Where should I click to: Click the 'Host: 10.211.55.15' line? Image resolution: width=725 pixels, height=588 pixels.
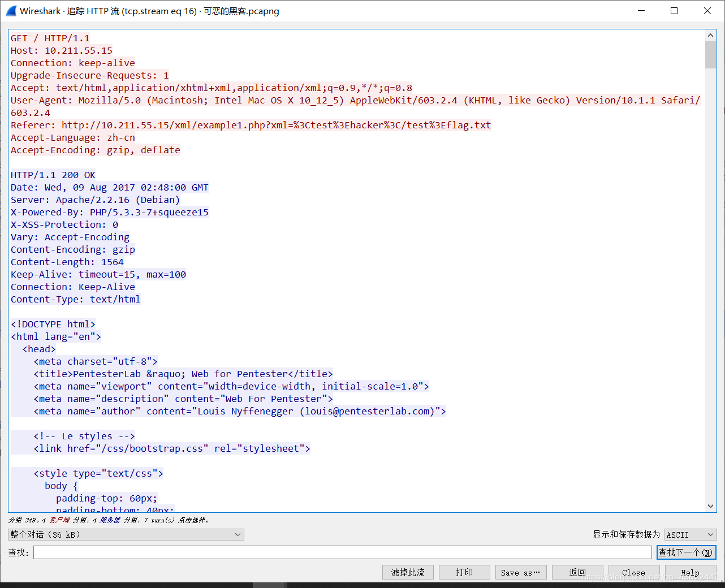(x=62, y=50)
